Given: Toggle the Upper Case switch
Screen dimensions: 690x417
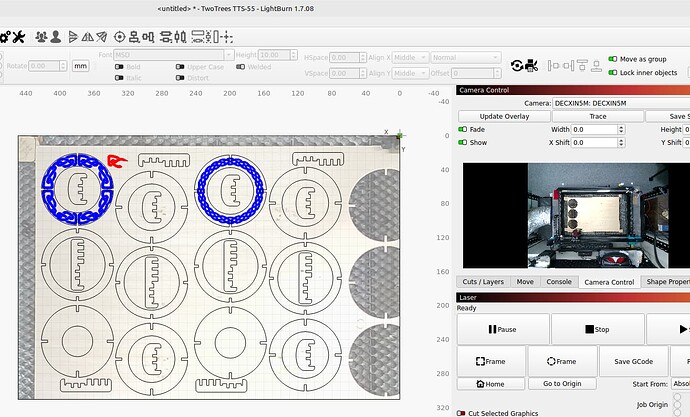Looking at the screenshot, I should (x=180, y=67).
